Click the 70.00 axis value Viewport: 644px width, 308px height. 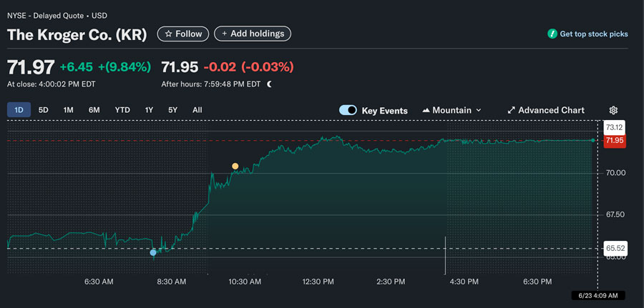[615, 173]
